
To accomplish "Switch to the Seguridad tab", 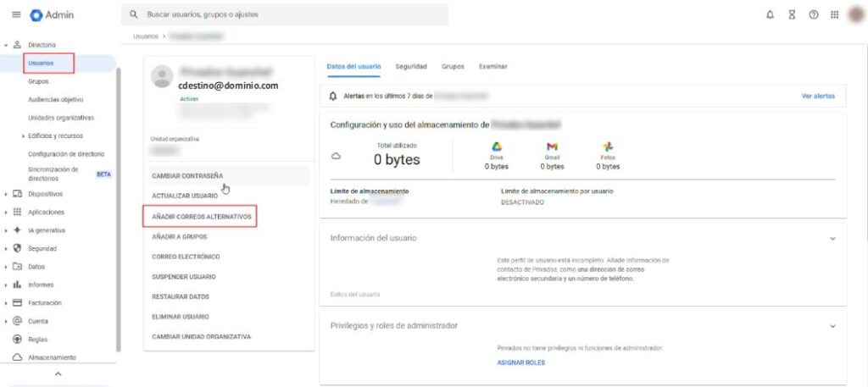I will [x=411, y=66].
